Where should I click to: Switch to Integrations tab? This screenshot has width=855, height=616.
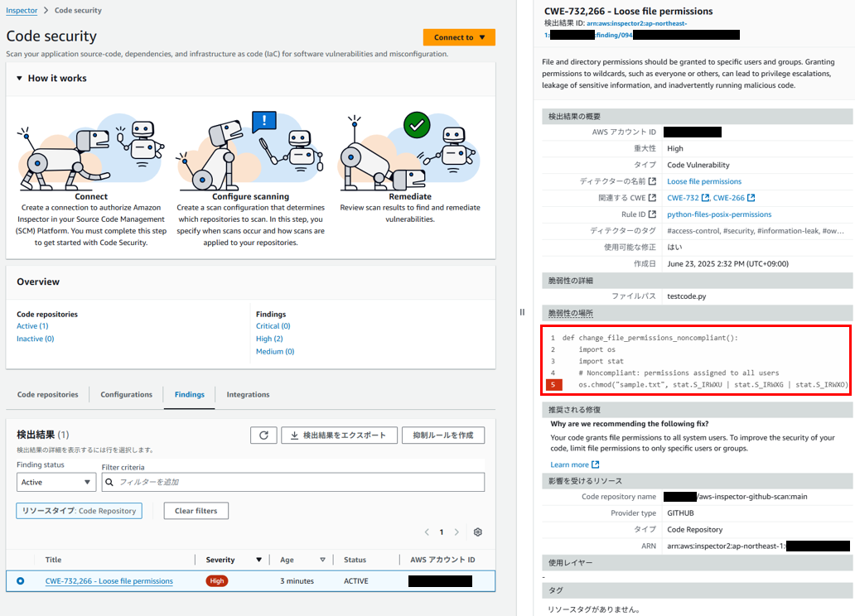tap(248, 395)
